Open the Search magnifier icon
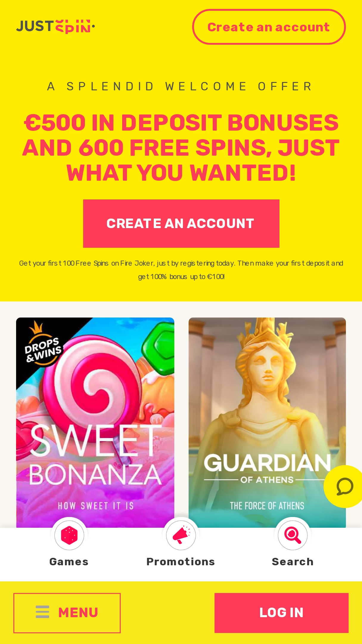362x644 pixels. pos(293,535)
